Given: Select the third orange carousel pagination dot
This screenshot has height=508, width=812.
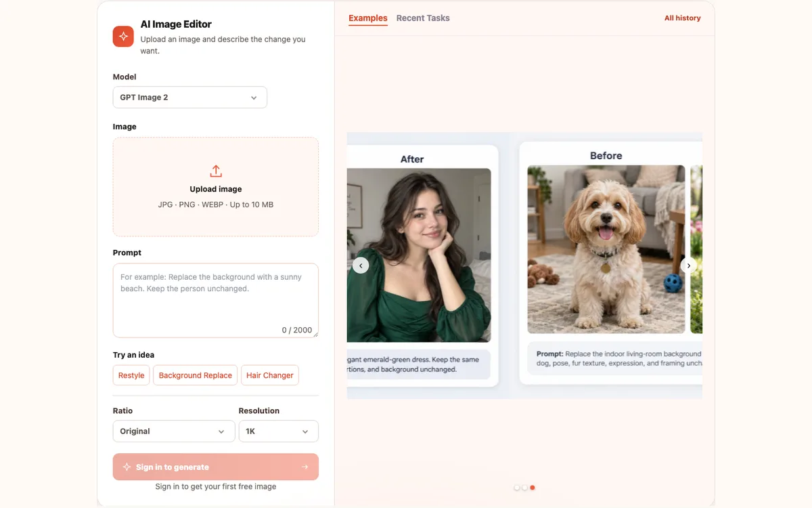Looking at the screenshot, I should (x=533, y=488).
